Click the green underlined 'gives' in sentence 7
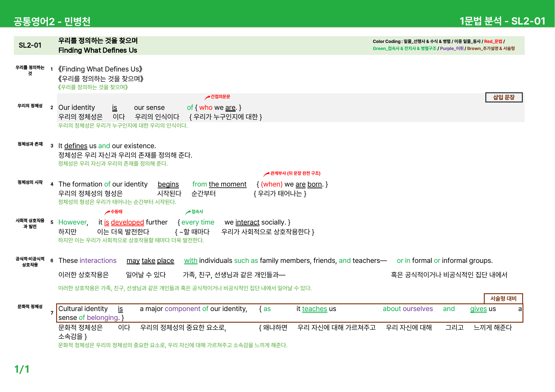555x392 pixels. point(478,309)
